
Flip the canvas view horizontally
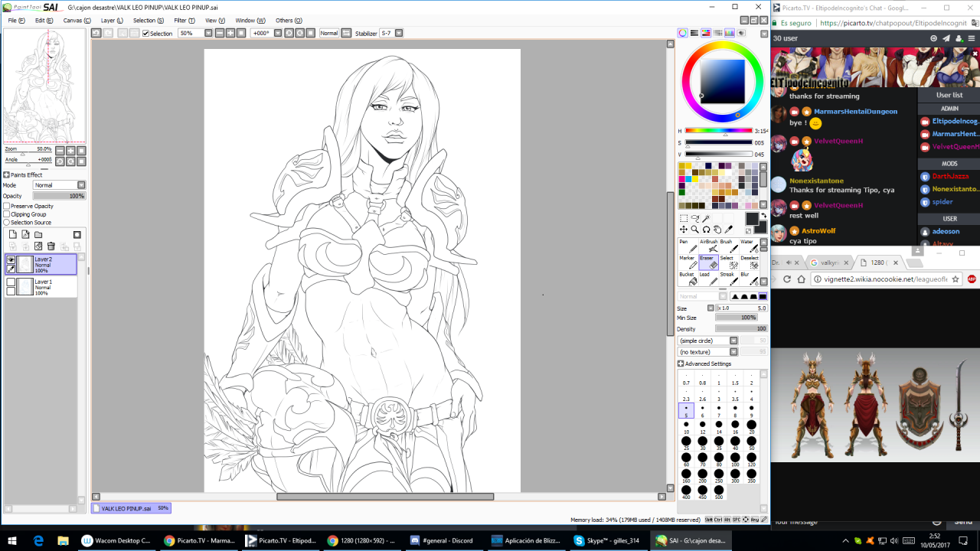pos(346,33)
